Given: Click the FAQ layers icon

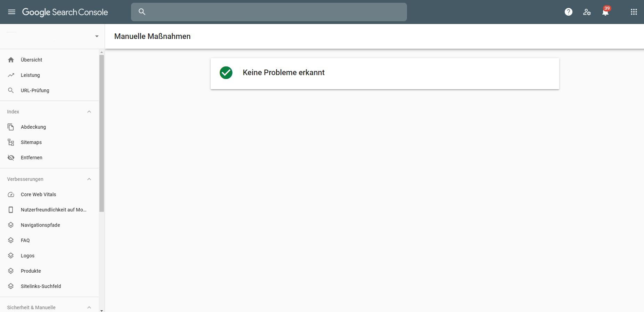Looking at the screenshot, I should pos(11,240).
